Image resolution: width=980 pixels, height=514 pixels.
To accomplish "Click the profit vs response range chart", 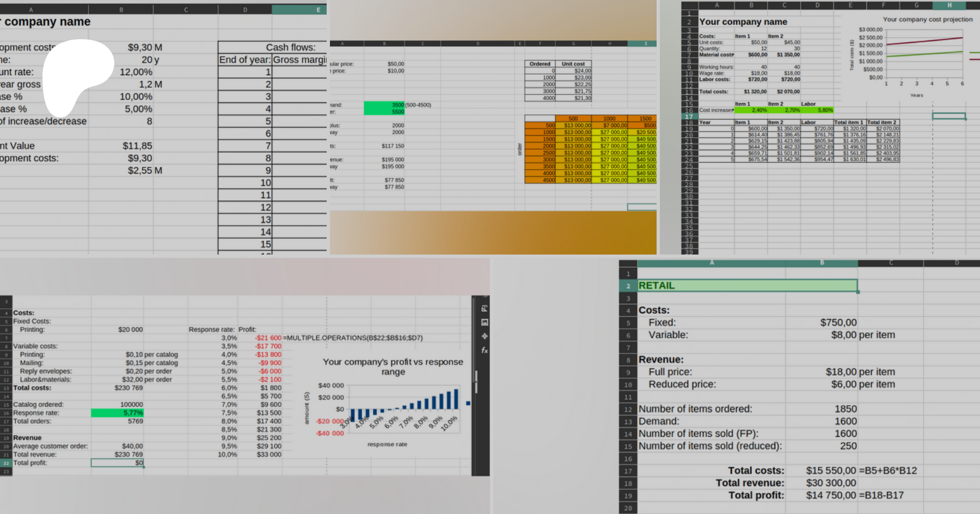I will [x=392, y=402].
